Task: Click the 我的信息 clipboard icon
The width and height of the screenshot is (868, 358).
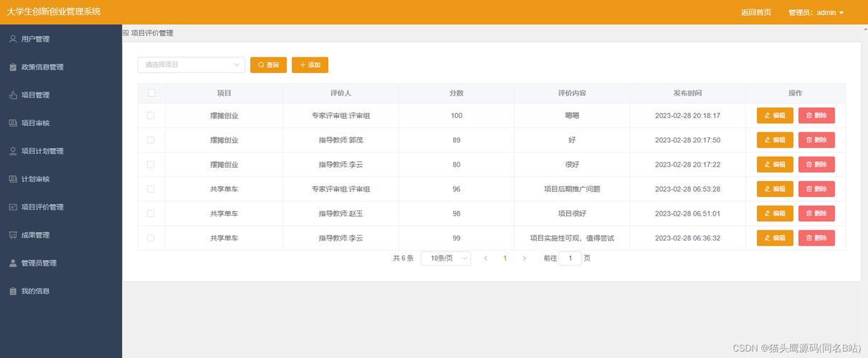Action: [x=13, y=291]
